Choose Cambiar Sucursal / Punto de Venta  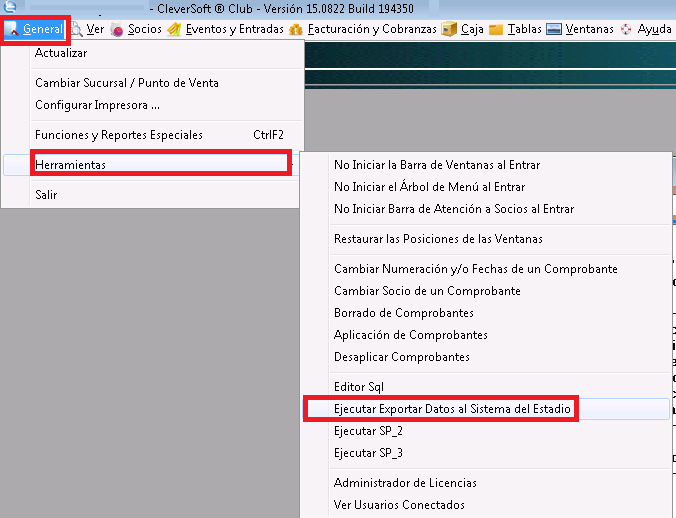[127, 83]
